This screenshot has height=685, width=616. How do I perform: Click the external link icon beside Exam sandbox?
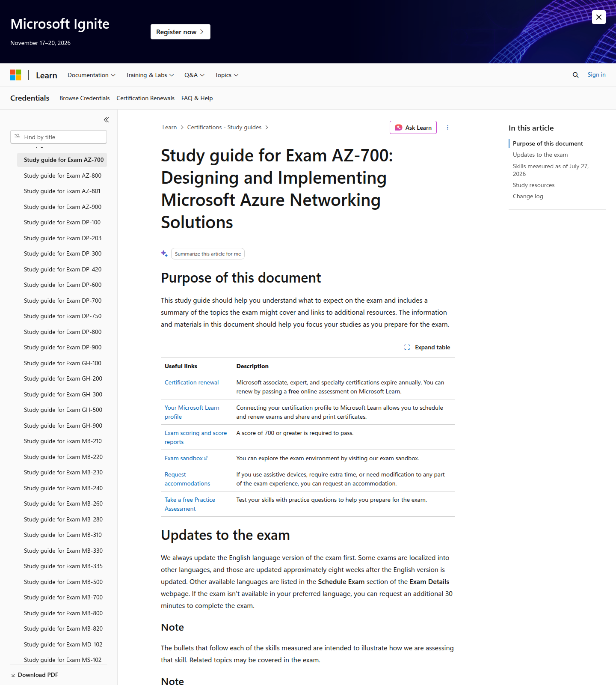[x=206, y=458]
